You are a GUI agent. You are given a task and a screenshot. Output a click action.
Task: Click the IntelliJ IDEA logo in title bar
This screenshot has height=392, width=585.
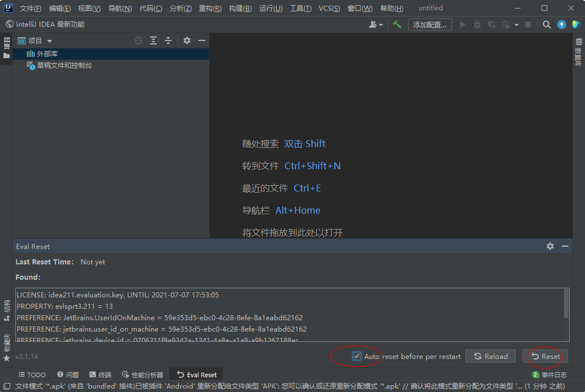click(x=8, y=8)
